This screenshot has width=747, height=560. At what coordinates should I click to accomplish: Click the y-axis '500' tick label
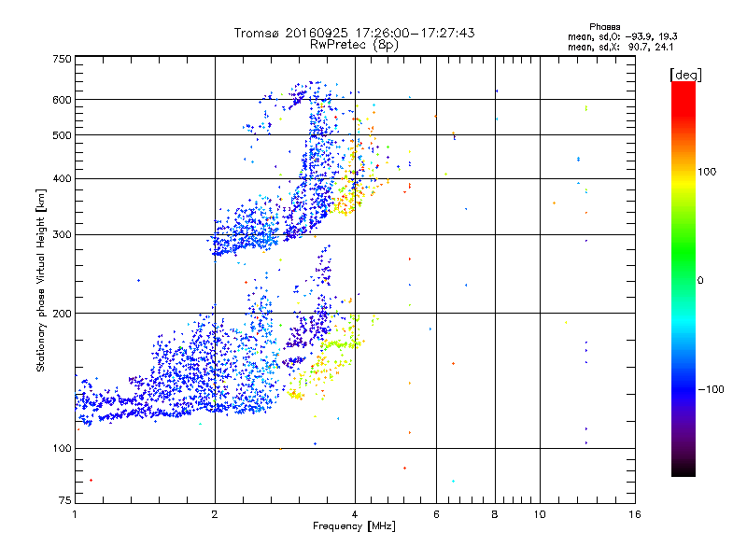[62, 135]
